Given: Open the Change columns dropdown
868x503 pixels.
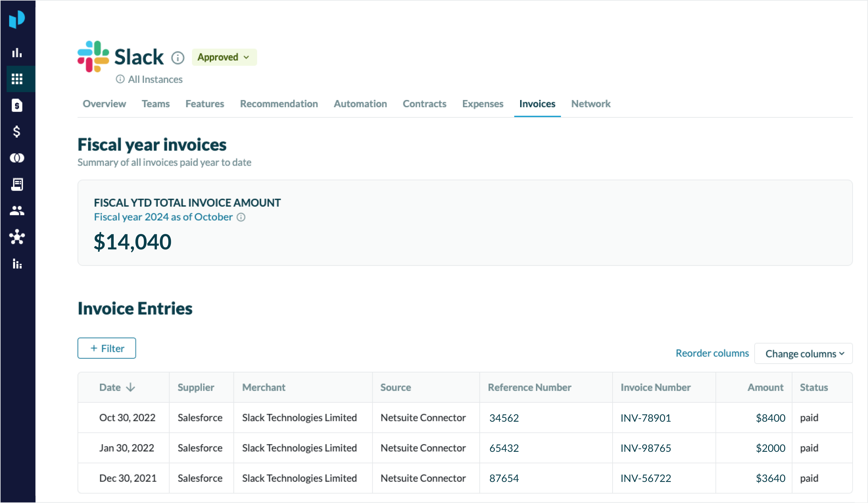Looking at the screenshot, I should tap(803, 354).
